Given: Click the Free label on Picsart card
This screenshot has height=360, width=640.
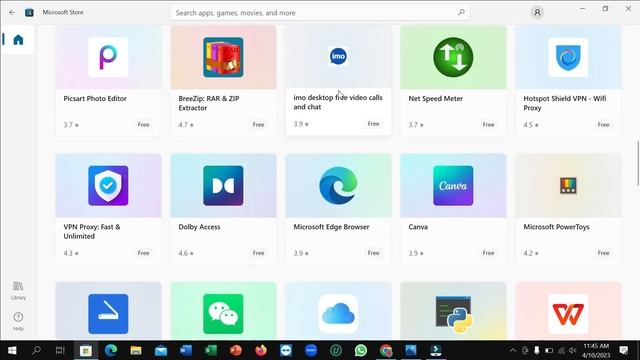Looking at the screenshot, I should click(143, 124).
